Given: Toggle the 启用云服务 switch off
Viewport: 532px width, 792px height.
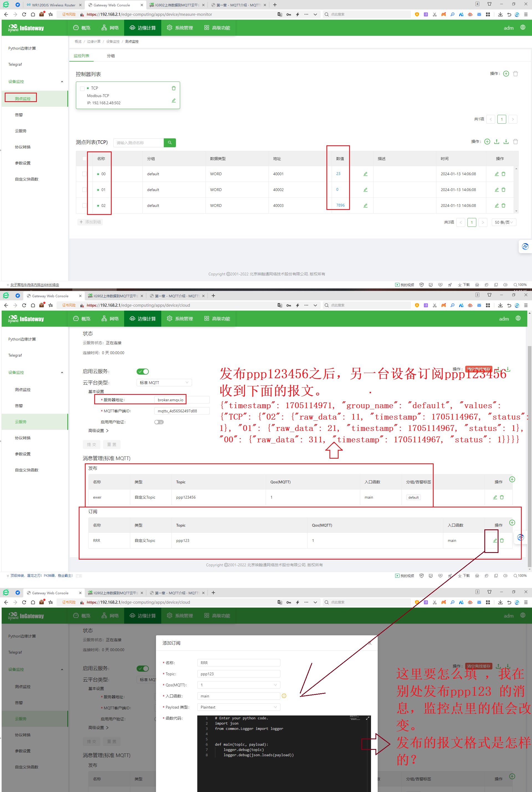Looking at the screenshot, I should pyautogui.click(x=143, y=371).
